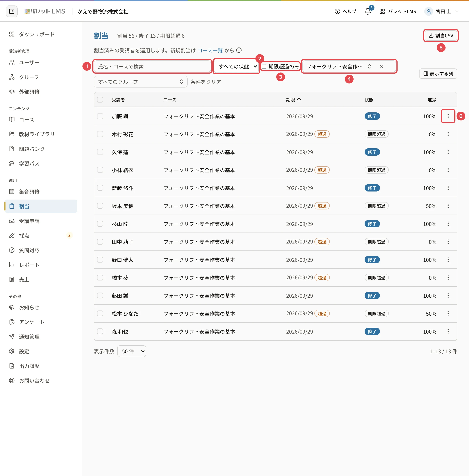The height and width of the screenshot is (476, 469).
Task: Expand the 宮田 圭 account menu chevron
Action: tap(456, 11)
